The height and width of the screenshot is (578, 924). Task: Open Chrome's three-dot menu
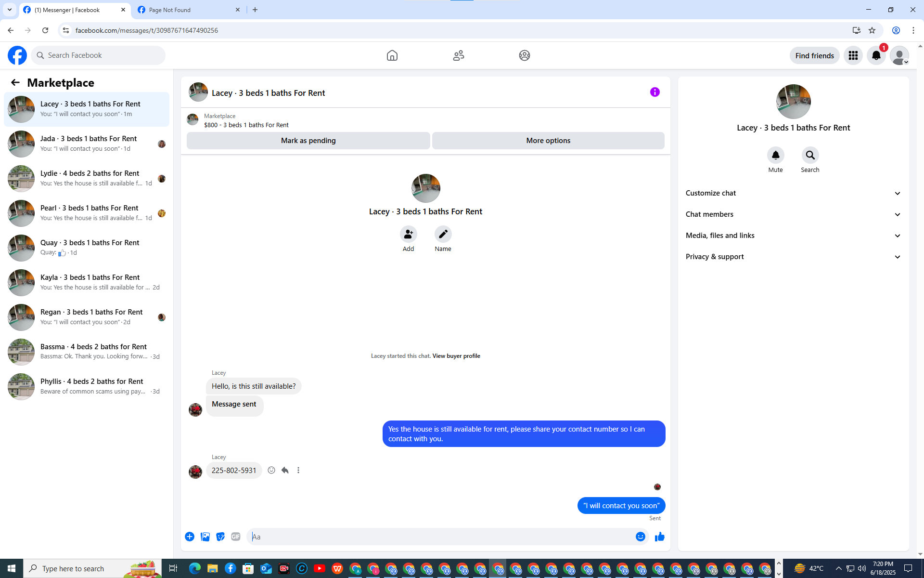(x=913, y=30)
